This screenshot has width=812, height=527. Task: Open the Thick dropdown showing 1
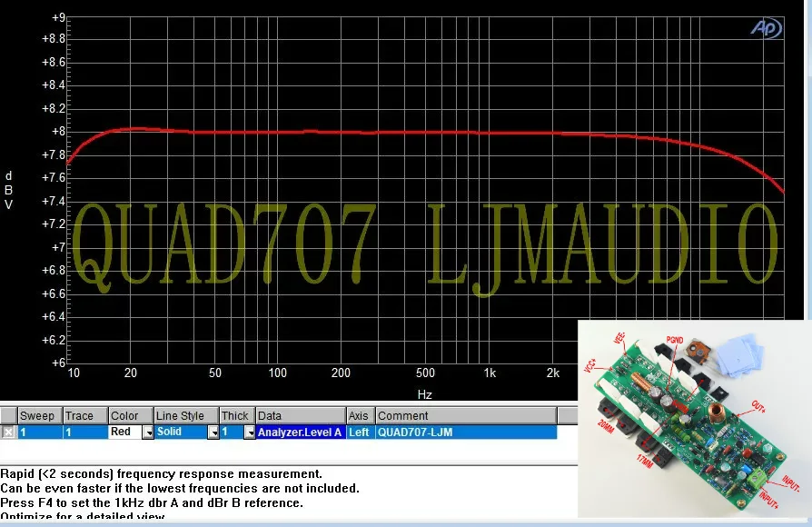click(x=250, y=433)
